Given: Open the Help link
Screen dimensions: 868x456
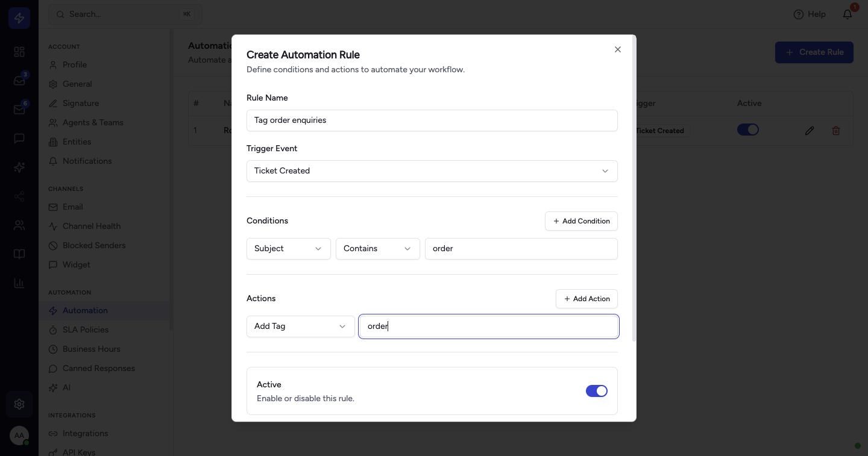Looking at the screenshot, I should pos(810,14).
